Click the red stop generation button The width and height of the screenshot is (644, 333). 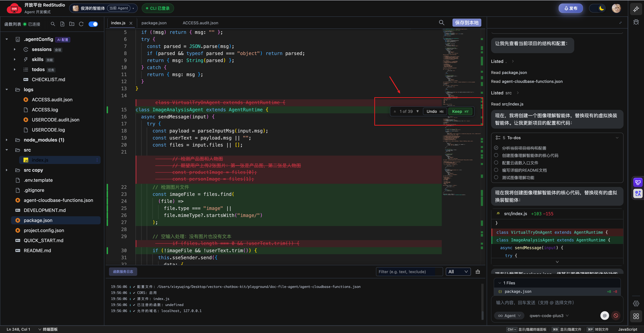pos(616,316)
